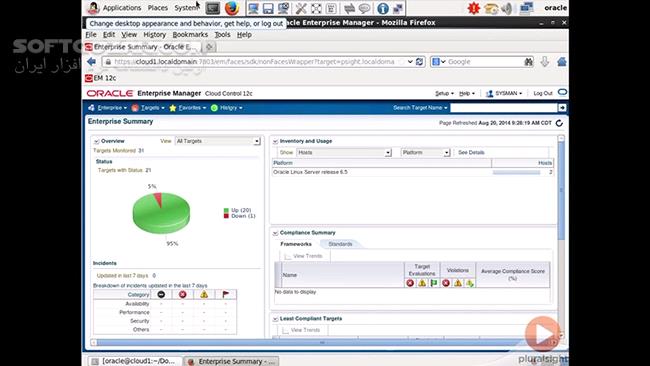Screen dimensions: 650x366
Task: Click the yellow warning incident column icon
Action: coord(204,294)
